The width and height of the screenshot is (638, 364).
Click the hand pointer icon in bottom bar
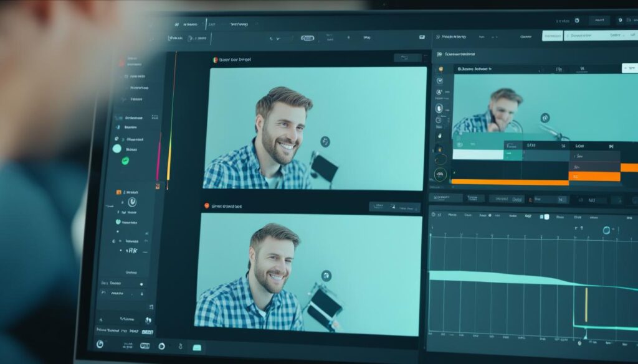[181, 346]
